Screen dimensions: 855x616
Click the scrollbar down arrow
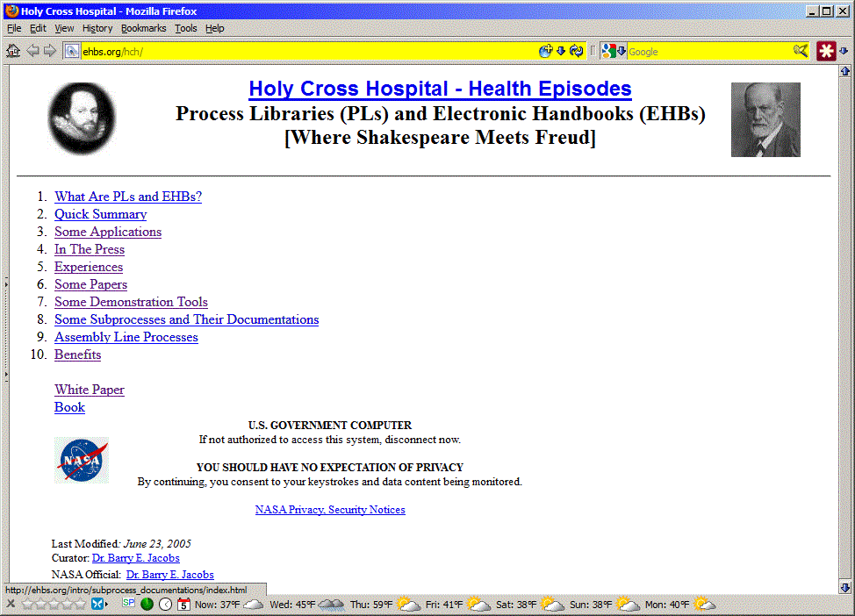(845, 588)
